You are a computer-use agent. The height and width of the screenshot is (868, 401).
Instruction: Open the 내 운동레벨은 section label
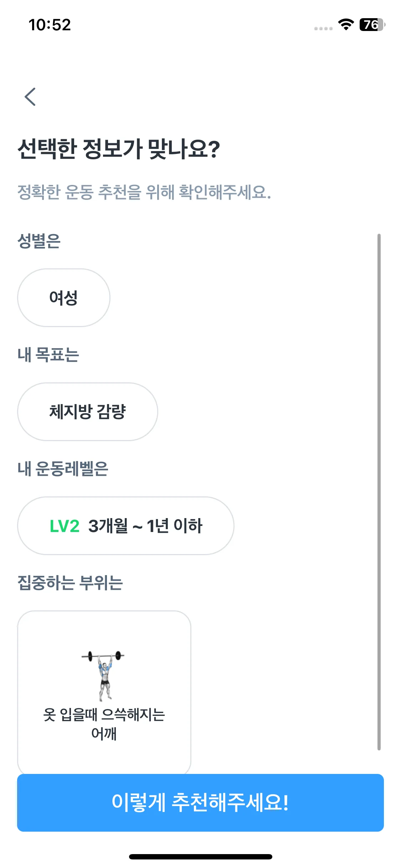[x=63, y=469]
